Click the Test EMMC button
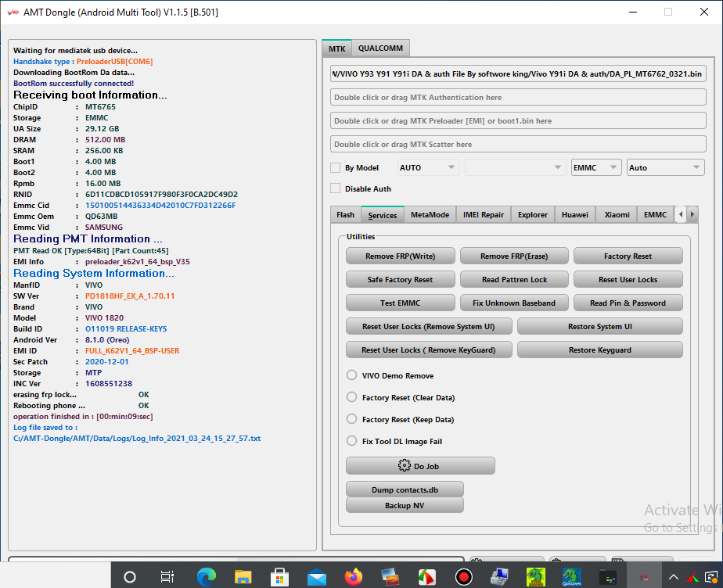Viewport: 723px width, 588px height. point(401,303)
